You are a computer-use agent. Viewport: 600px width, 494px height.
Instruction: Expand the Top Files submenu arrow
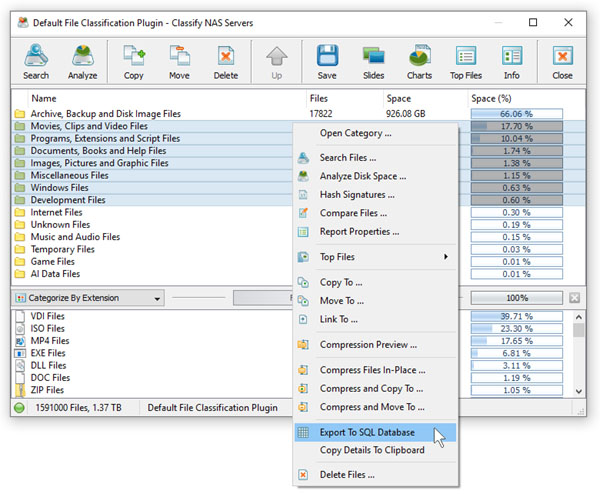tap(445, 257)
